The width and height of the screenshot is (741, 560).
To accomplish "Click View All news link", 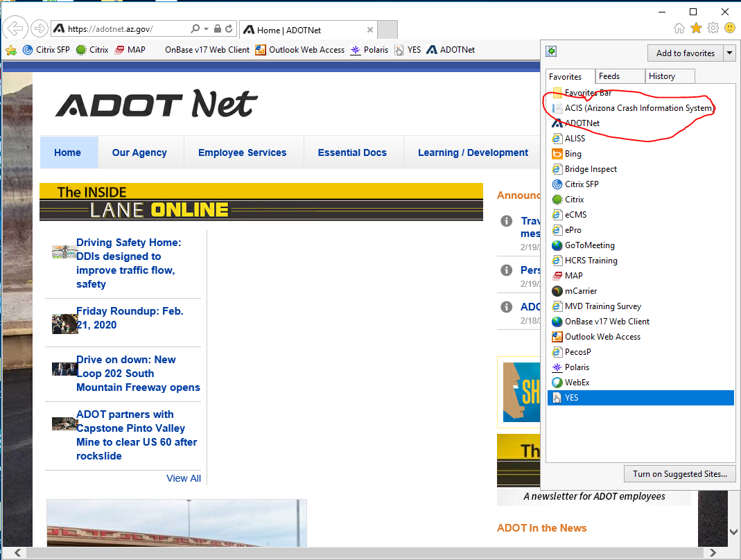I will click(x=184, y=478).
